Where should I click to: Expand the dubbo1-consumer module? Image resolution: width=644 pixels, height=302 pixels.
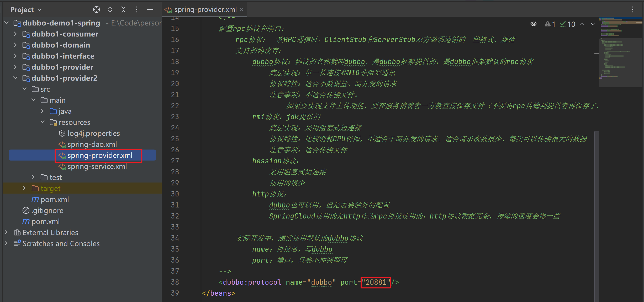coord(15,34)
